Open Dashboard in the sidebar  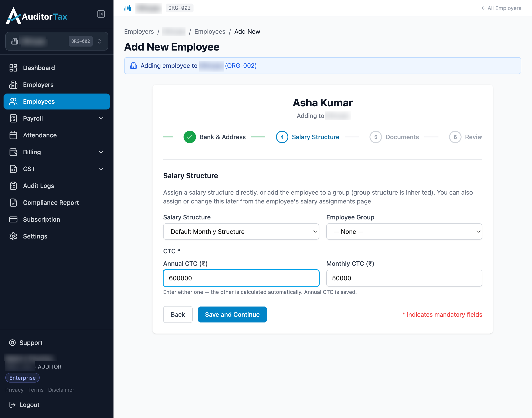point(57,68)
